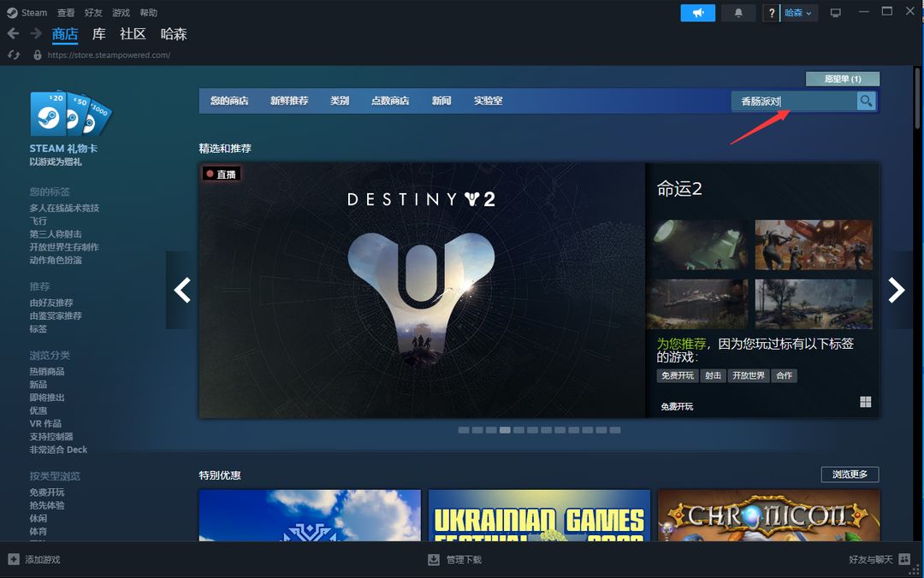The image size is (924, 578).
Task: Select the 射击 tag
Action: 713,375
